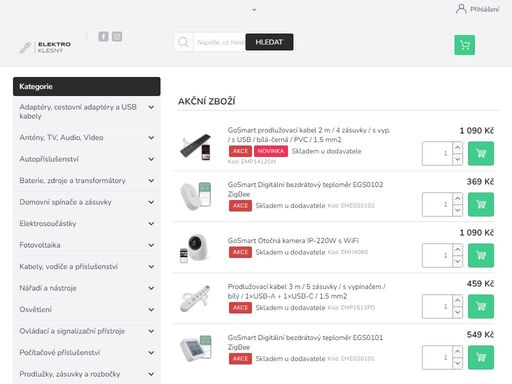Expand Nářadí a nástroje chevron

point(151,288)
